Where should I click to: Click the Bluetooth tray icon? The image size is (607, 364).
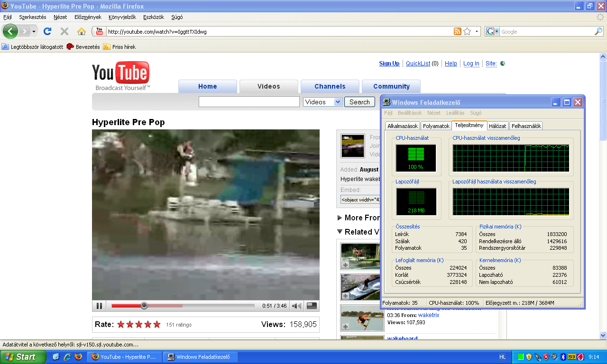point(563,356)
